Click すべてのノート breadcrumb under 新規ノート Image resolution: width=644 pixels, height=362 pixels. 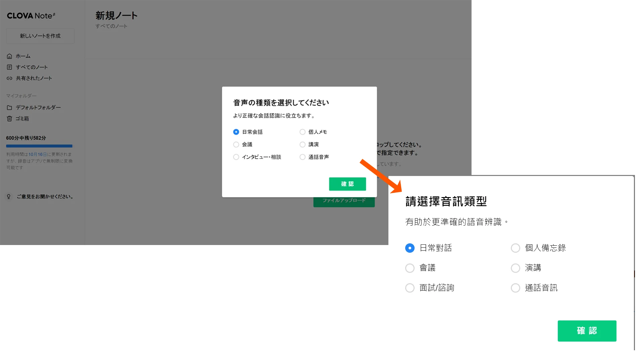tap(111, 26)
